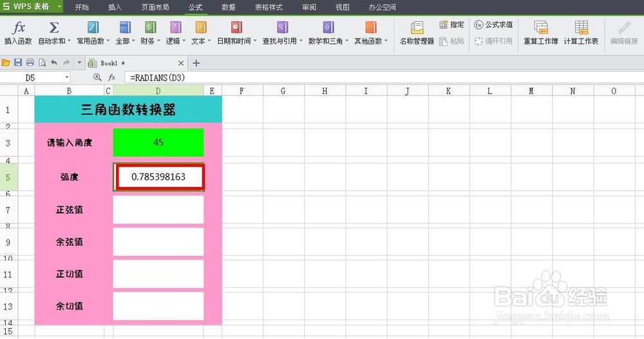The image size is (644, 339).
Task: Select the 请输入角度 label cell
Action: (70, 142)
